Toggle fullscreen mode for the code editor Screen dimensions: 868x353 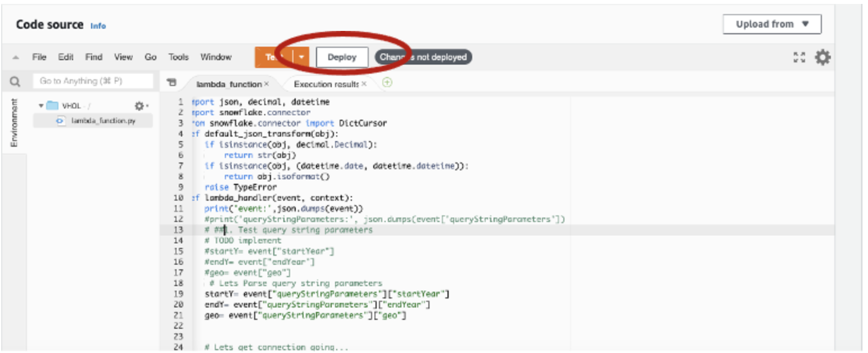799,57
